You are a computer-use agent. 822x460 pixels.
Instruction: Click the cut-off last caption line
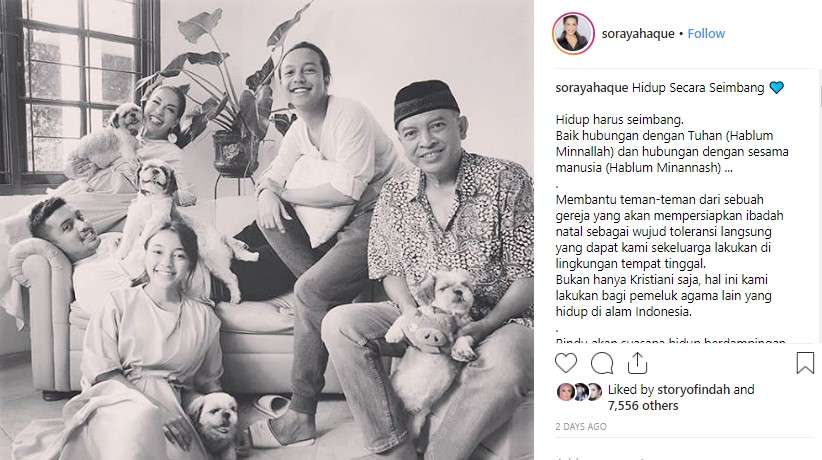(x=670, y=340)
